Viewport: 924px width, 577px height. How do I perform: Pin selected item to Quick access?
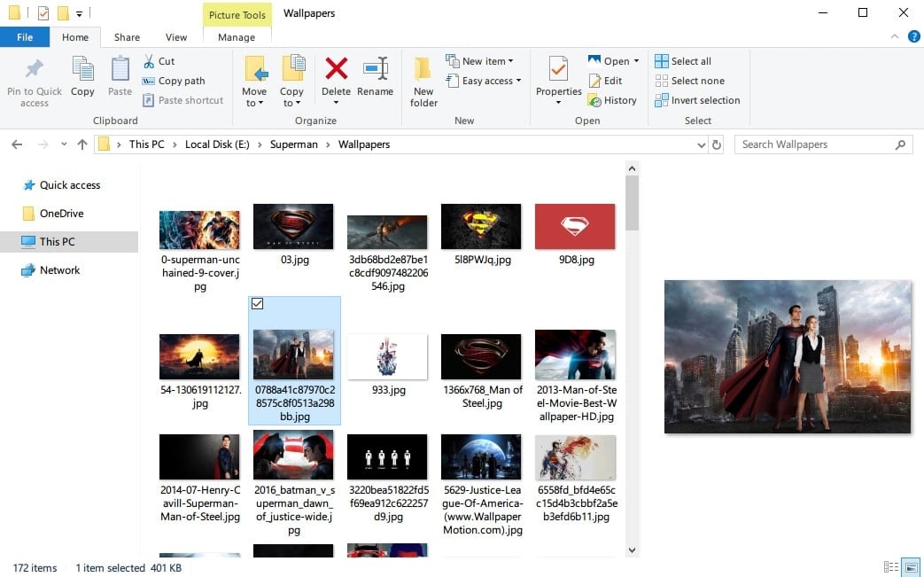click(x=34, y=82)
